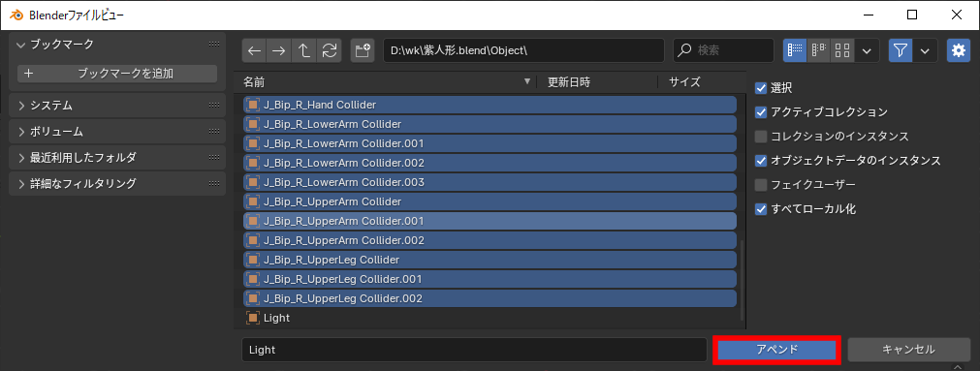Click object icon of the Light row

point(252,318)
